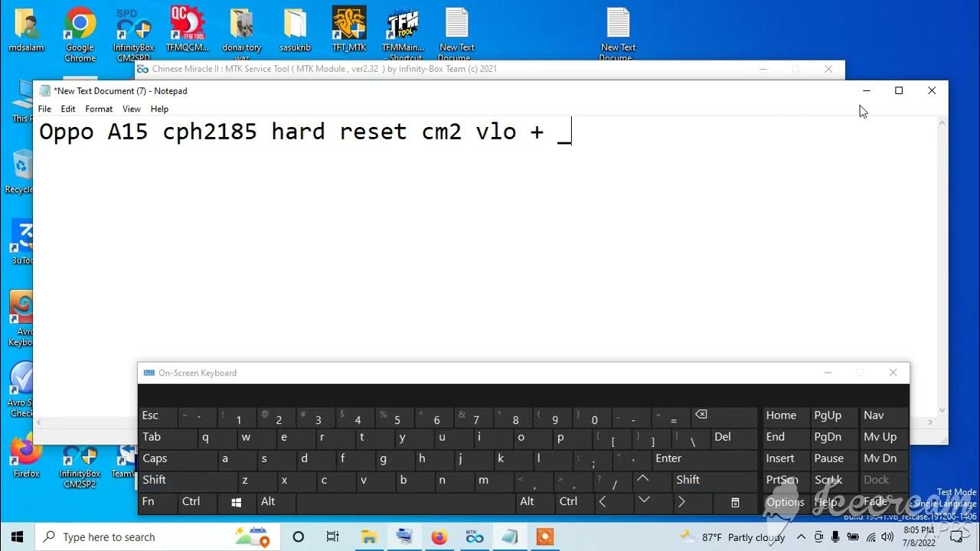The width and height of the screenshot is (980, 551).
Task: Click Mv Up key on On-Screen Keyboard
Action: point(884,438)
